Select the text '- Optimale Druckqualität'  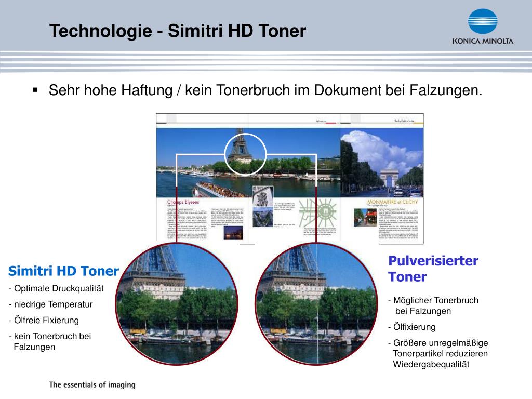56,288
